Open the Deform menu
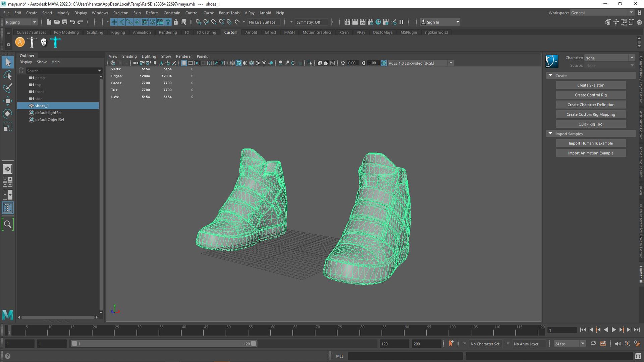The image size is (644, 362). pyautogui.click(x=152, y=13)
